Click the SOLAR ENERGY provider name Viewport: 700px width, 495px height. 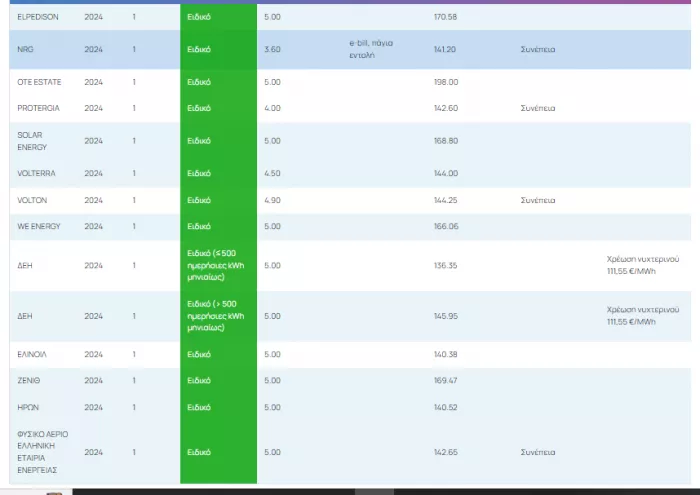coord(32,141)
